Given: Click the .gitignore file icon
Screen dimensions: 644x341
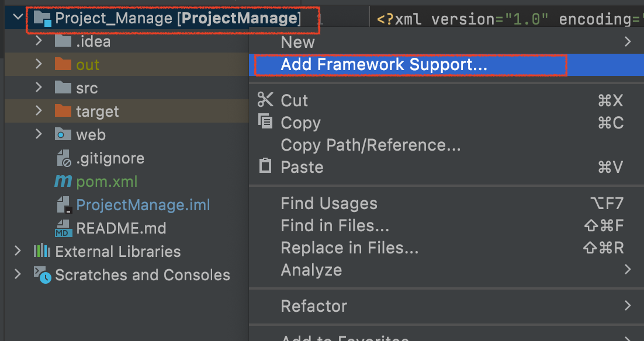Looking at the screenshot, I should pos(63,158).
